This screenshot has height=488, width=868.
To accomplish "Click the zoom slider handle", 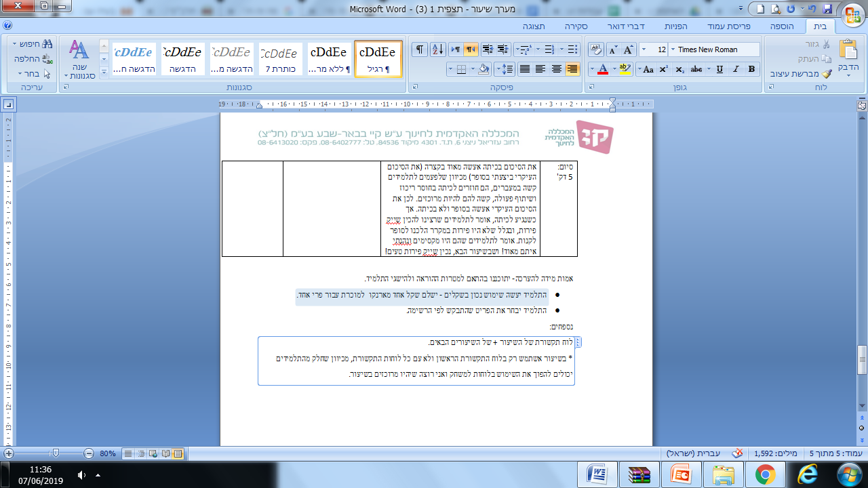I will coord(56,453).
